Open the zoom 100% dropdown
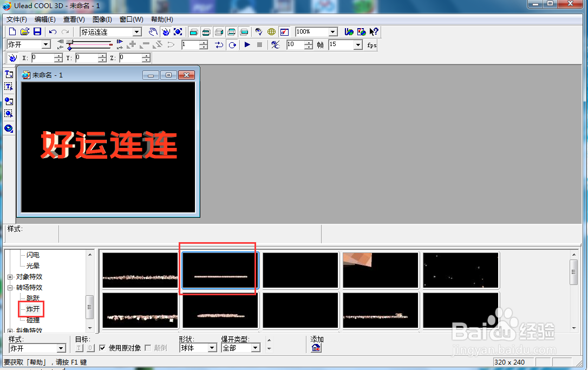Screen dimensions: 588x370 (x=332, y=32)
